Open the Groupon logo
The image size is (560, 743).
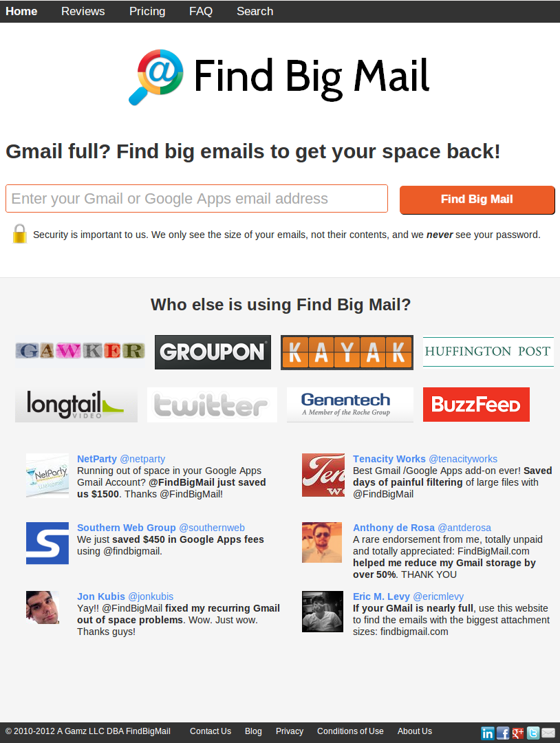213,352
